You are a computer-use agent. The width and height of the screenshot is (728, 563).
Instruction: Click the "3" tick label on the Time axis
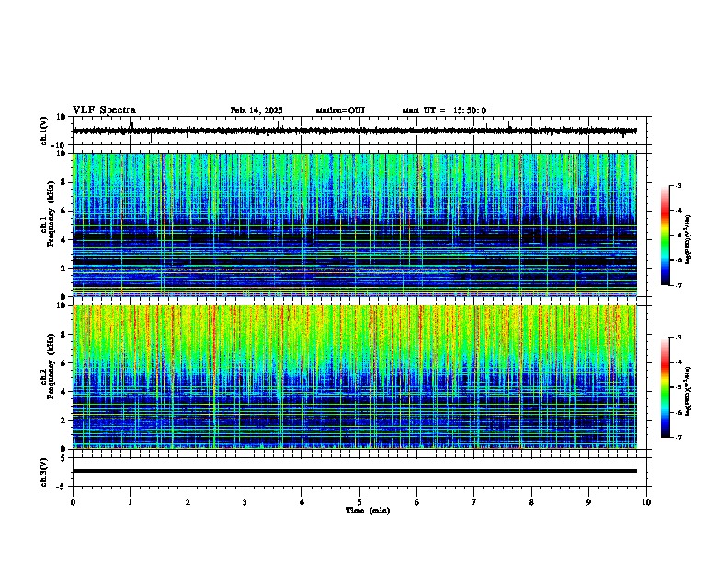[x=245, y=501]
